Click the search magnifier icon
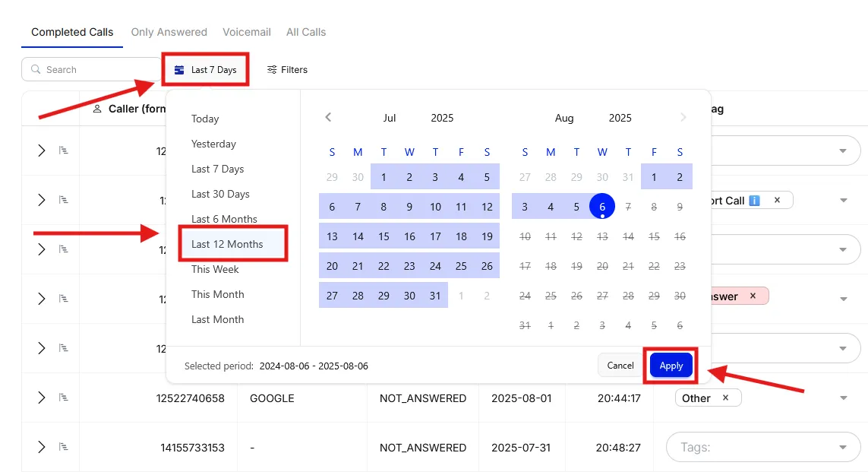 [x=36, y=69]
